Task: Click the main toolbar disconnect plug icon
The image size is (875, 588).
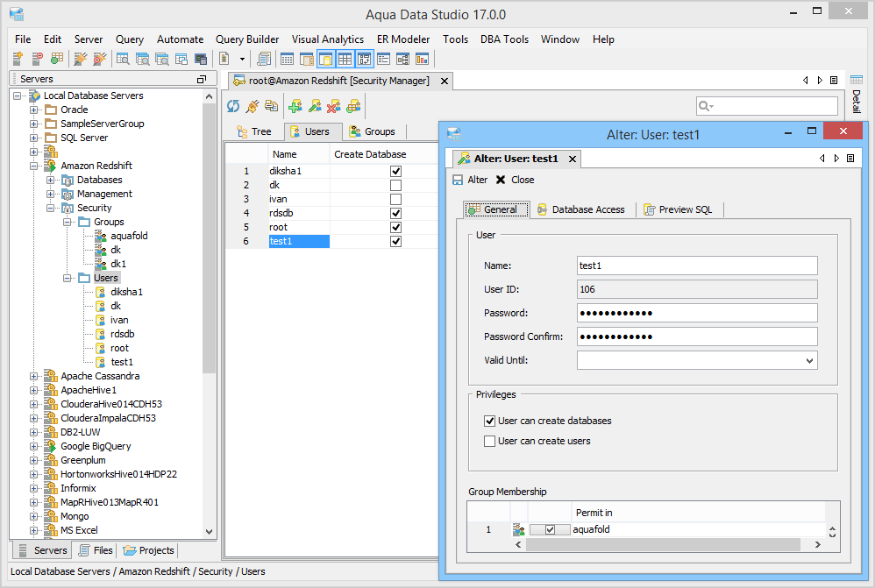Action: click(99, 59)
